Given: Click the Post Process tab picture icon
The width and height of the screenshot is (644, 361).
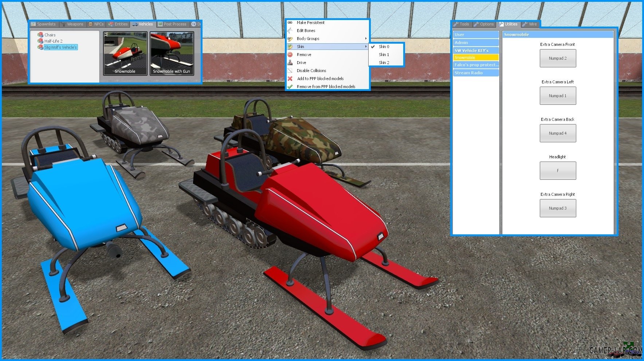Looking at the screenshot, I should pos(160,24).
